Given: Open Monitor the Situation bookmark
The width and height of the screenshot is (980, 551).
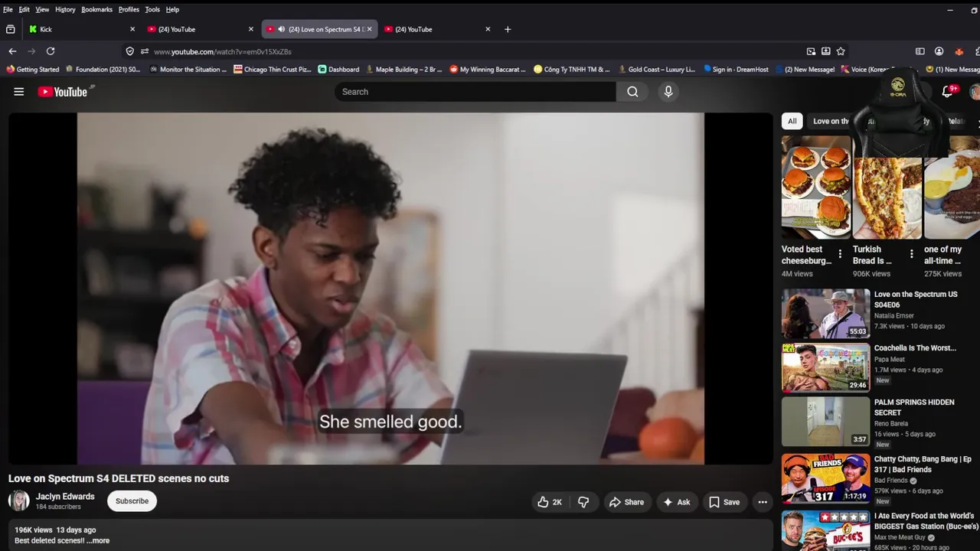Looking at the screenshot, I should 188,69.
